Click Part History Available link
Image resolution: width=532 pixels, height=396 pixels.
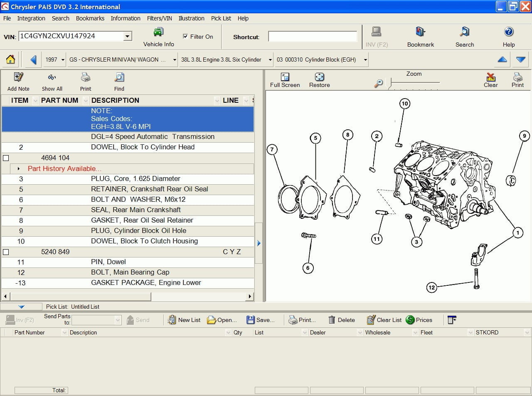click(64, 168)
